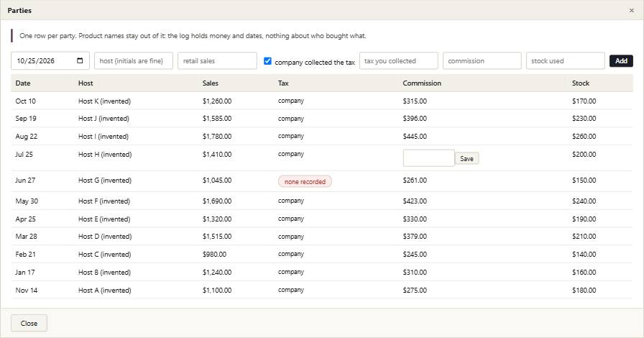The width and height of the screenshot is (644, 338).
Task: Click the $140.00 stock value
Action: tap(584, 255)
